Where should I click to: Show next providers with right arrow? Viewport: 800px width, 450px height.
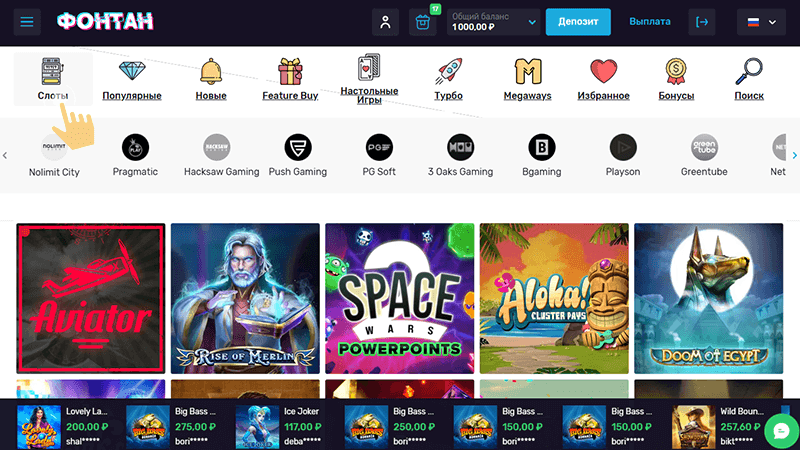(794, 156)
